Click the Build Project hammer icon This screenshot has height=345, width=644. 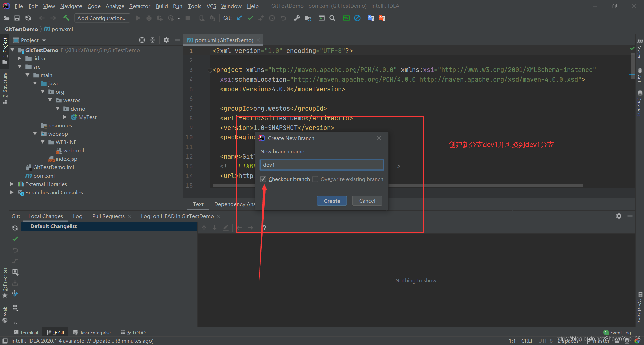point(66,18)
